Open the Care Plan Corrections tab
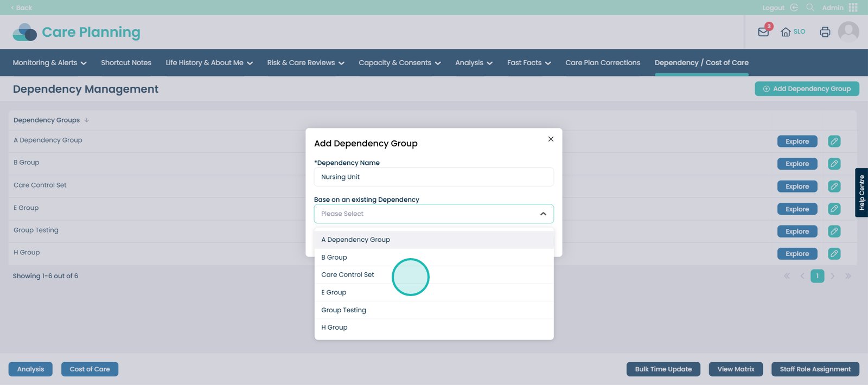The width and height of the screenshot is (868, 385). pos(602,63)
